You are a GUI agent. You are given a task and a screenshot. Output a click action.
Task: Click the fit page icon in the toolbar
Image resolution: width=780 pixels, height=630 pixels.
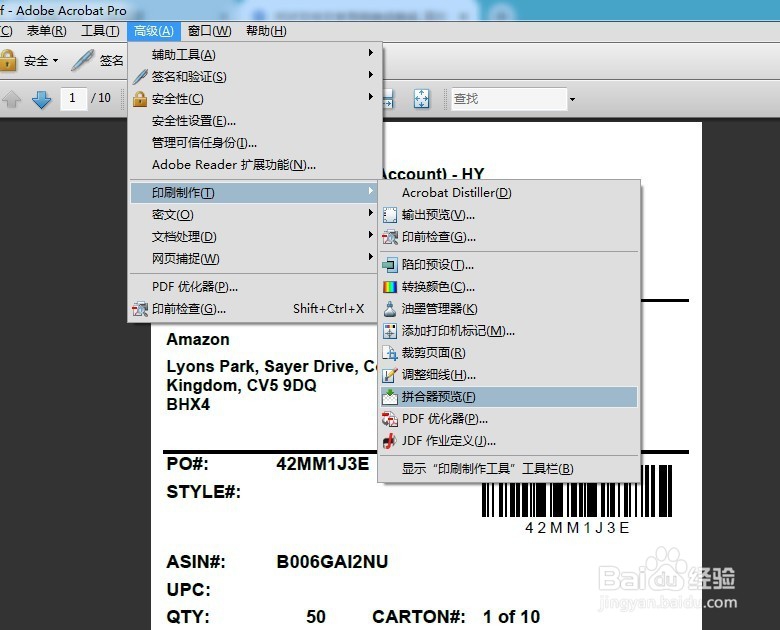(x=421, y=99)
